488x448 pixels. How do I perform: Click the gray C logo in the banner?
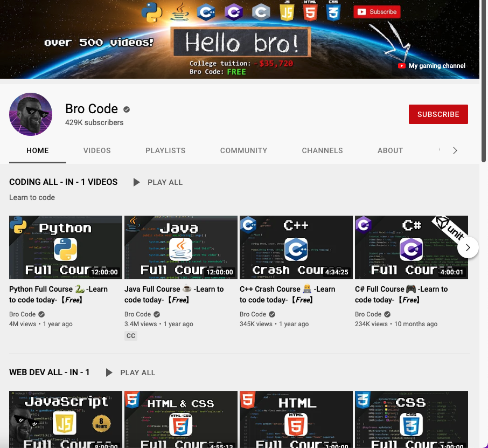coord(261,12)
